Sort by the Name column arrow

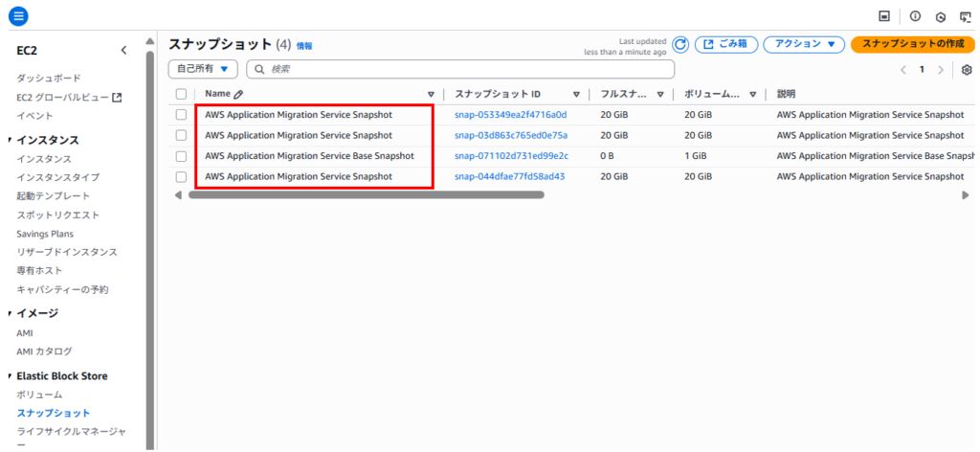tap(431, 95)
